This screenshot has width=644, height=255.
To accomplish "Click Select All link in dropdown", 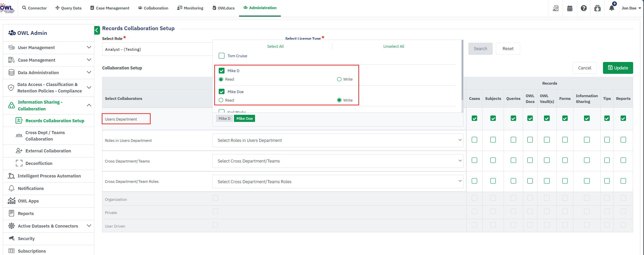I will (275, 46).
